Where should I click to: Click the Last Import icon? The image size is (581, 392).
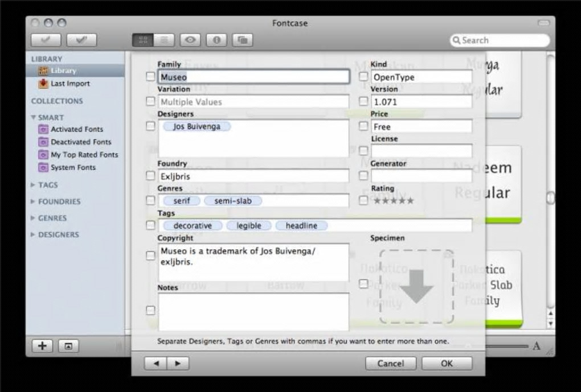click(43, 84)
